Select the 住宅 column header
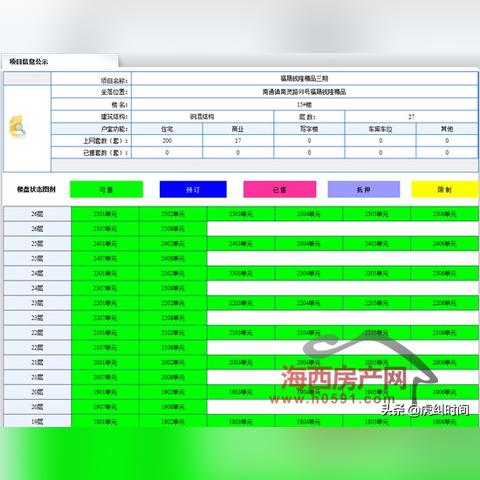 [167, 129]
